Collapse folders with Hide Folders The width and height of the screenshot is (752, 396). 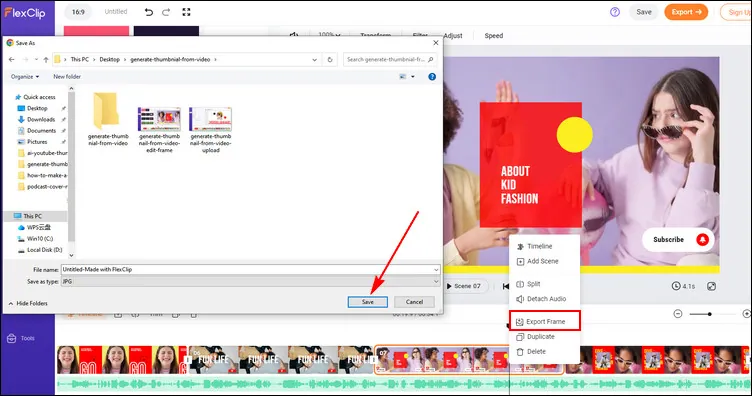coord(28,303)
